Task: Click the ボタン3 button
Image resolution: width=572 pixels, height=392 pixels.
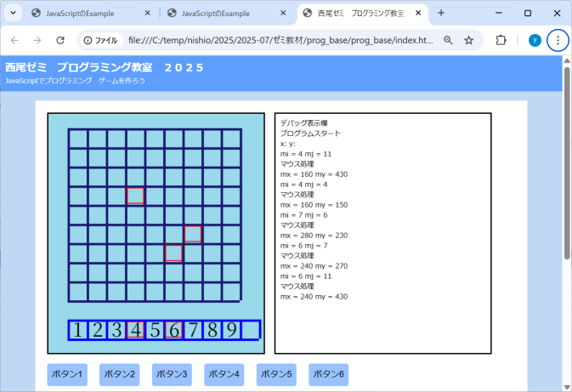Action: coord(172,374)
